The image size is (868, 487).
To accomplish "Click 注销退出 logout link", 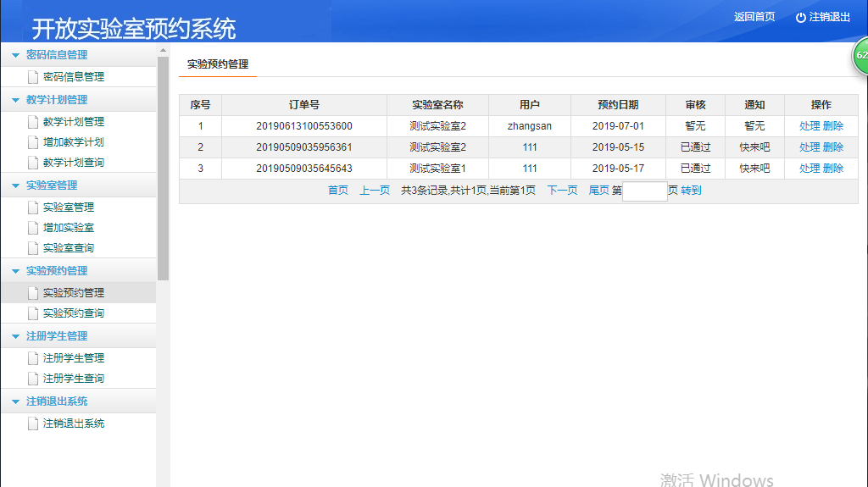I will click(x=829, y=17).
